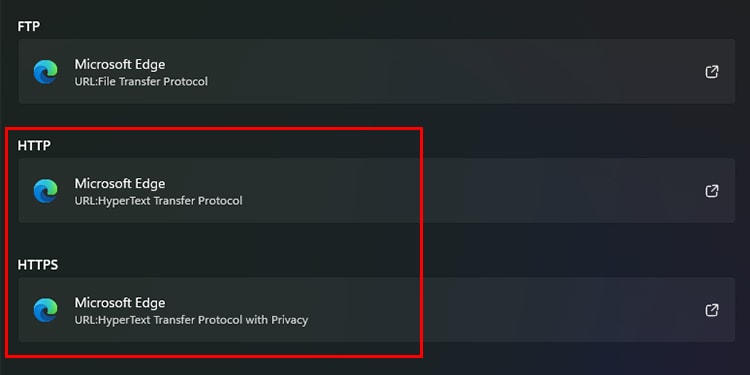Image resolution: width=750 pixels, height=375 pixels.
Task: Click the Edge logo in the FTP row
Action: click(45, 72)
